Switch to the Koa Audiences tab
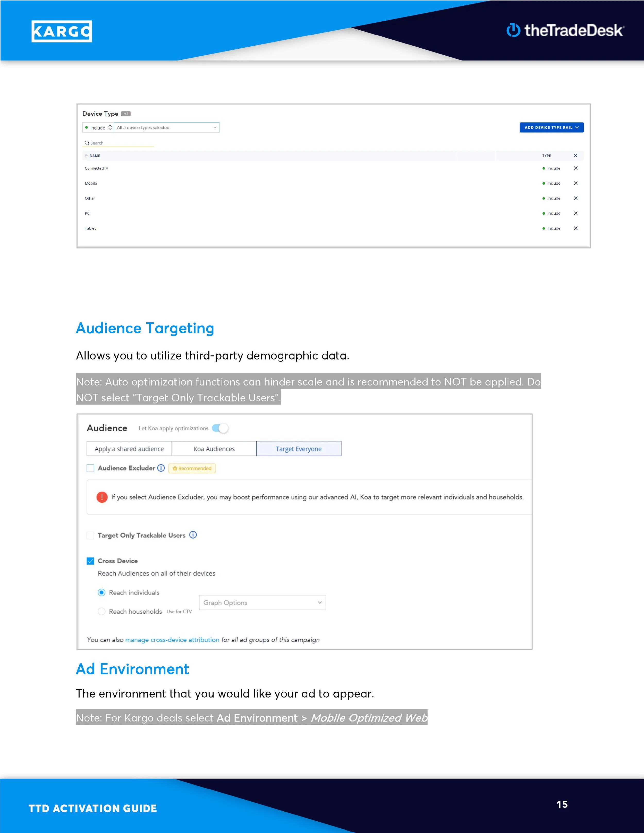644x833 pixels. [x=214, y=449]
